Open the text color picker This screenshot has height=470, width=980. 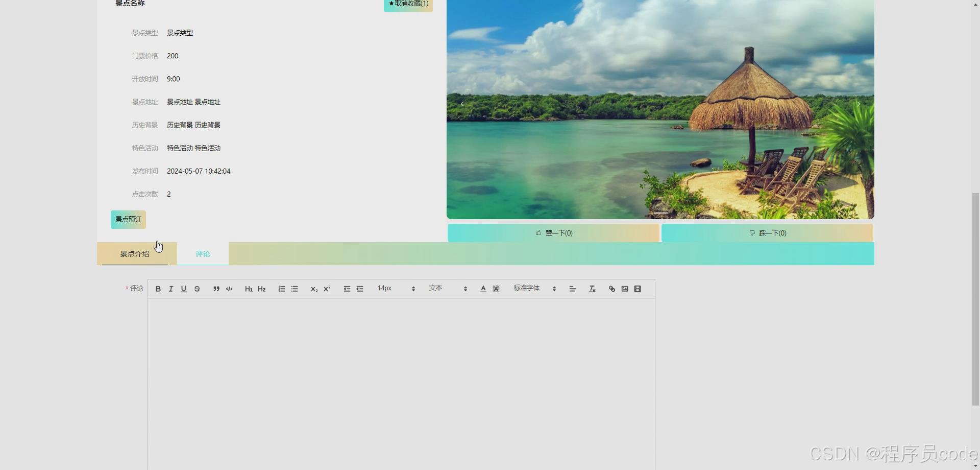(x=483, y=289)
